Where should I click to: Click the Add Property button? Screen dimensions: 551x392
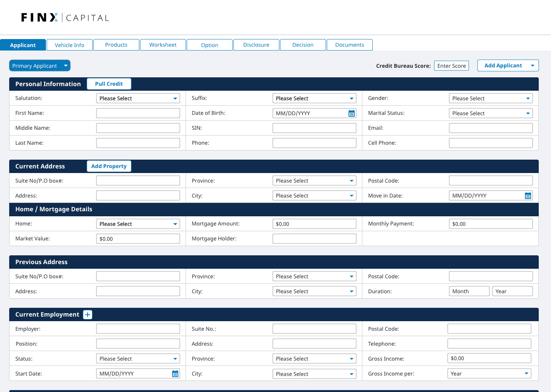(x=109, y=166)
